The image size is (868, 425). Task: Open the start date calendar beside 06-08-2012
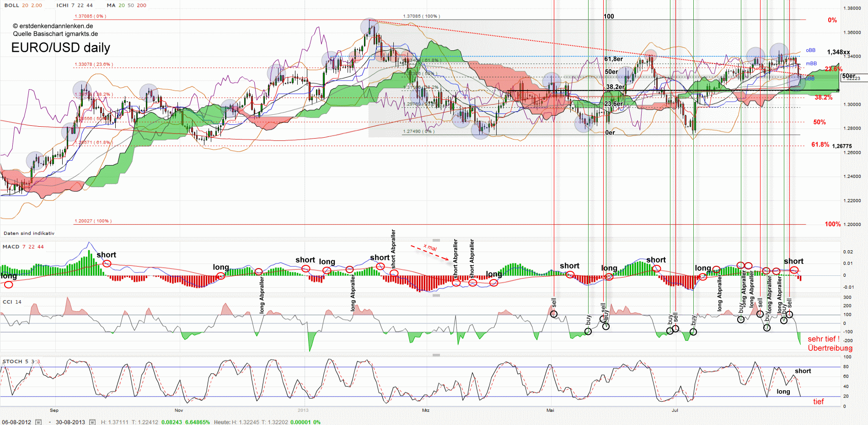click(38, 422)
